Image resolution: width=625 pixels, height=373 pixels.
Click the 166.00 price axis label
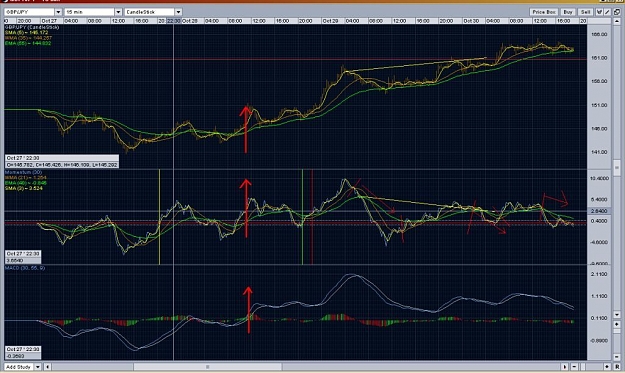(599, 35)
